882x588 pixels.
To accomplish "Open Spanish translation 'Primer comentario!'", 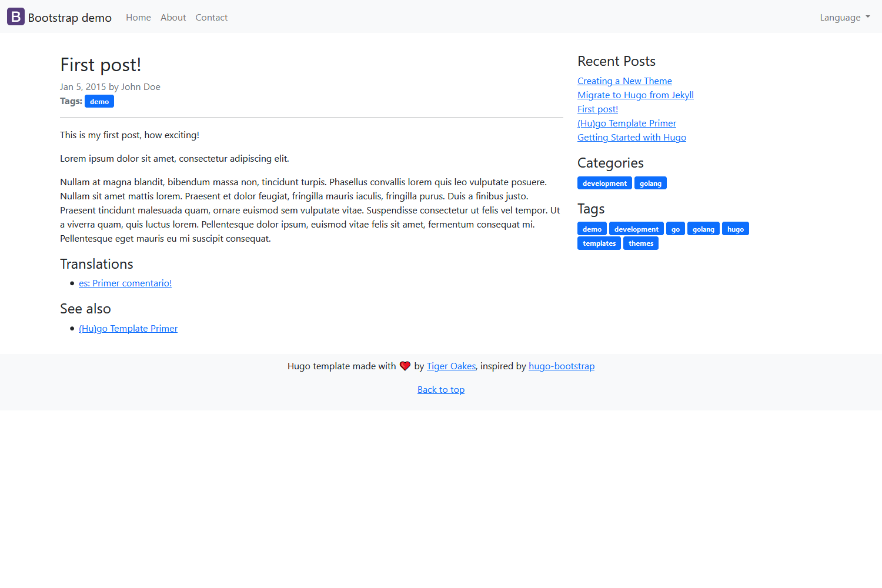I will coord(125,283).
